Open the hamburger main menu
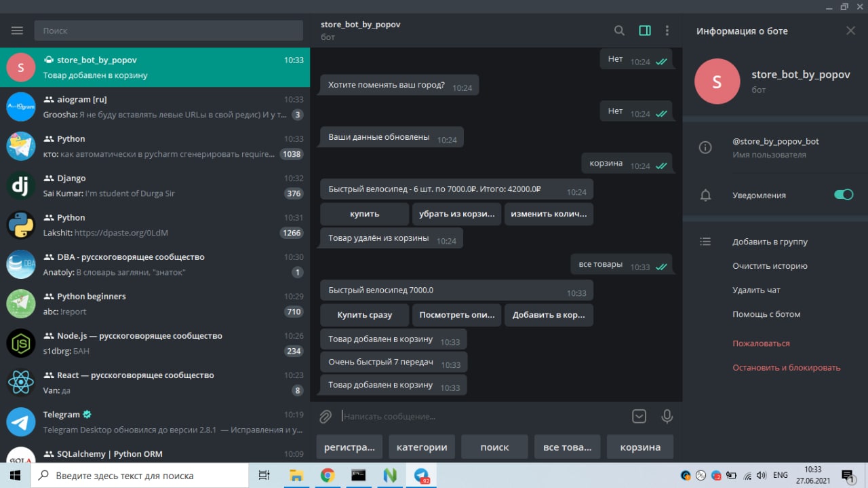868x488 pixels. click(17, 31)
